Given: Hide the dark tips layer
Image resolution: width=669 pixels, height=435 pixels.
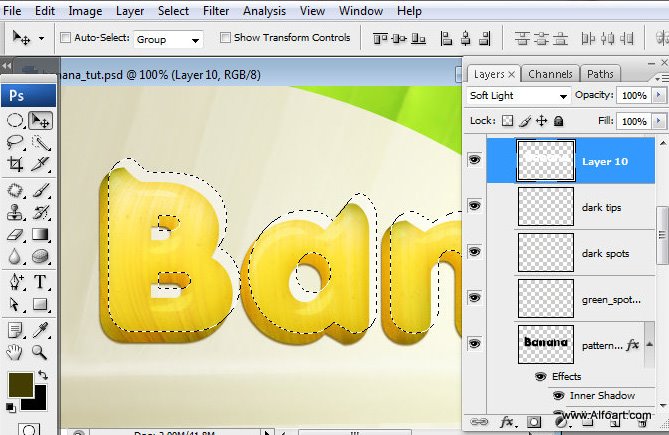Looking at the screenshot, I should point(474,206).
